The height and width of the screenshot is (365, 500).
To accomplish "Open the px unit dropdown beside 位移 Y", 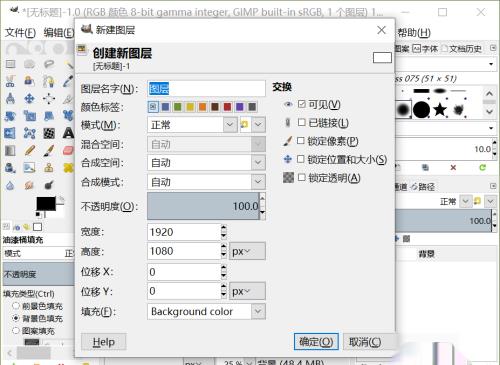I will pyautogui.click(x=247, y=291).
